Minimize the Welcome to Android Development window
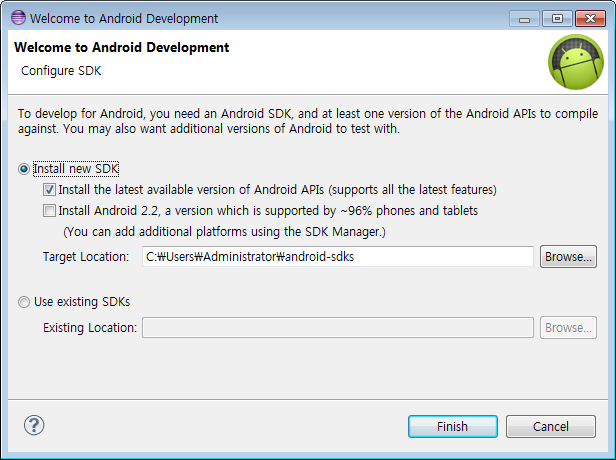 (x=524, y=18)
